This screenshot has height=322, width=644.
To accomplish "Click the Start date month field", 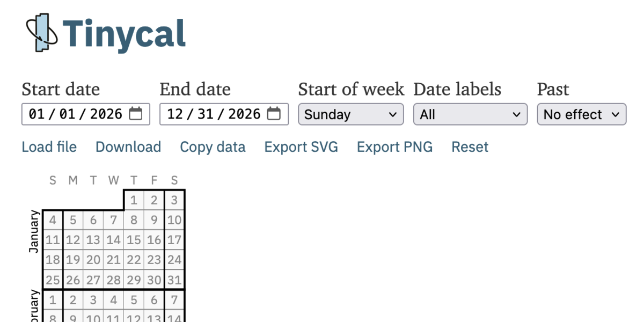I will pos(36,114).
